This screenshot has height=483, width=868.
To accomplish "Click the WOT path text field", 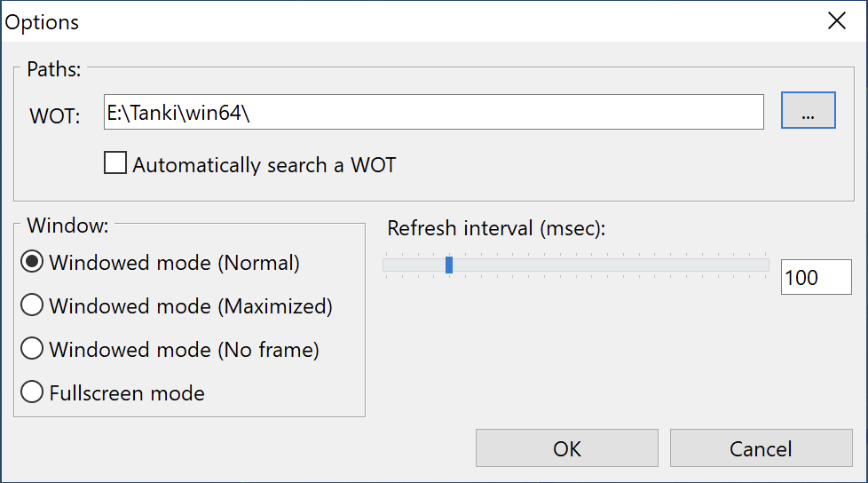I will (433, 112).
